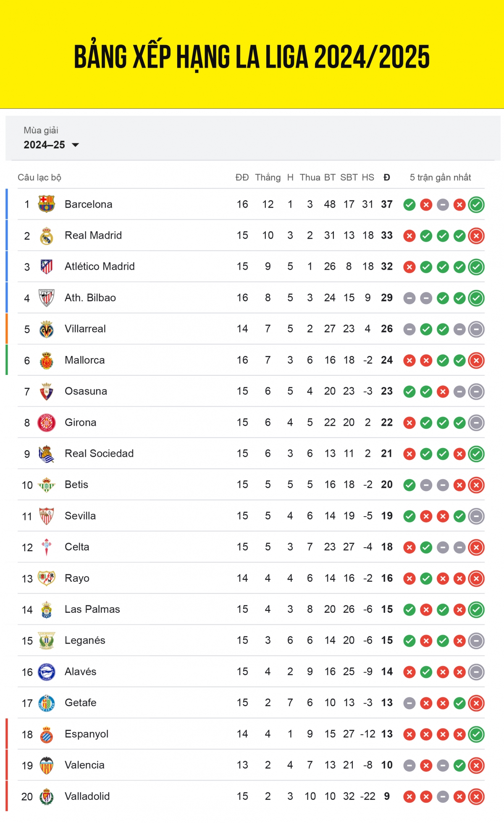504x823 pixels.
Task: Click the dropdown arrow beside 2024–25
Action: 76,145
